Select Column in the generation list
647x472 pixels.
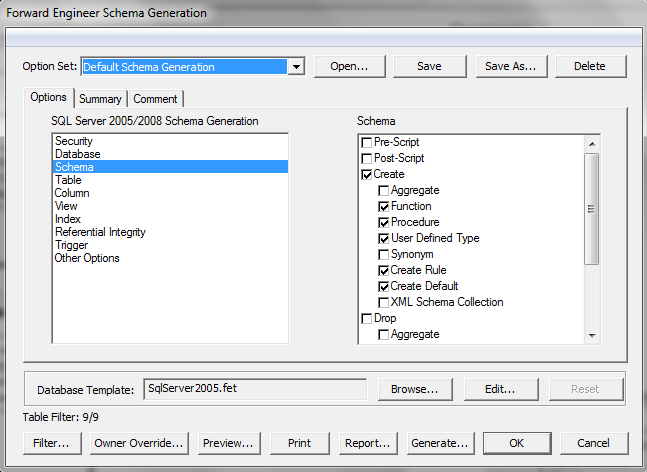(x=170, y=193)
